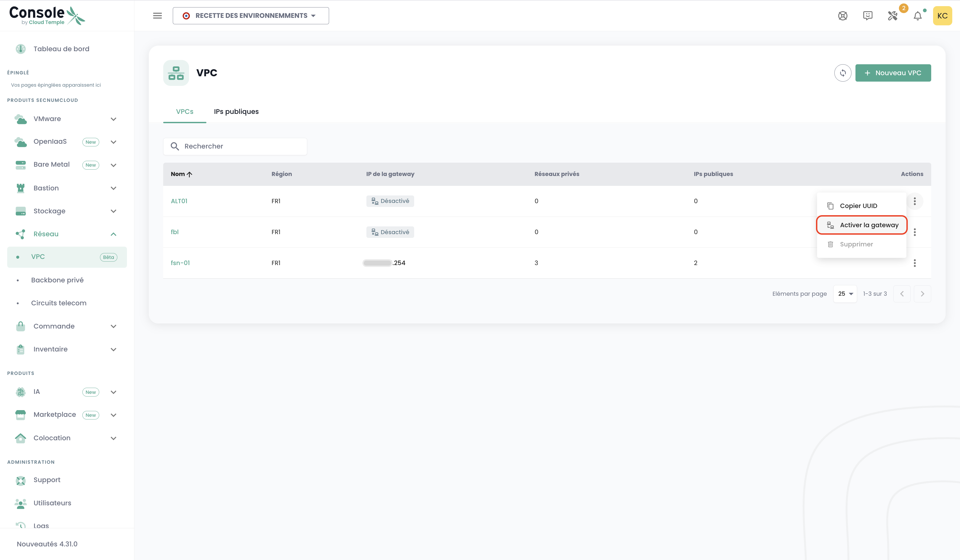Image resolution: width=960 pixels, height=560 pixels.
Task: Toggle the hamburger sidebar menu icon
Action: point(157,16)
